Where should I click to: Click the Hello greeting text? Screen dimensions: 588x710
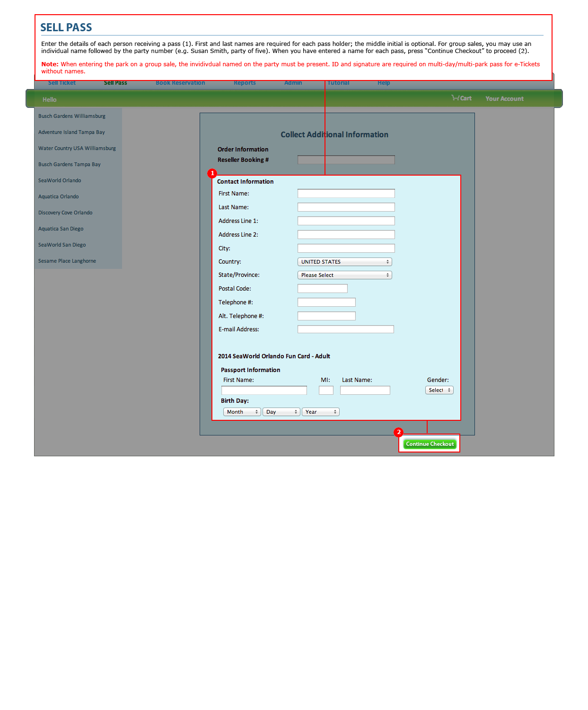[x=50, y=99]
